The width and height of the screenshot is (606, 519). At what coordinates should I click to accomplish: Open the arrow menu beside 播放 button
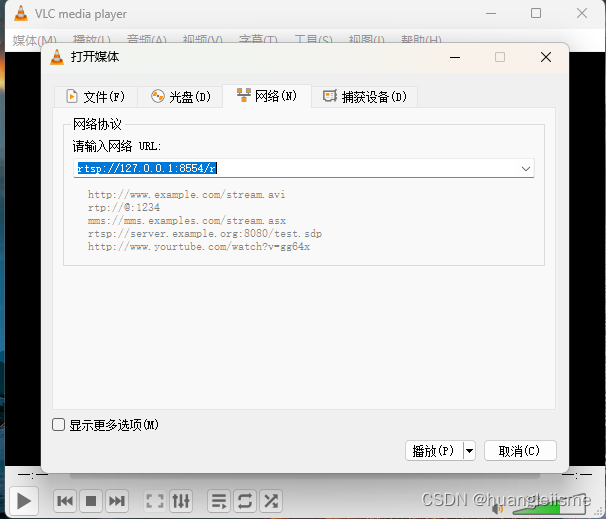469,451
